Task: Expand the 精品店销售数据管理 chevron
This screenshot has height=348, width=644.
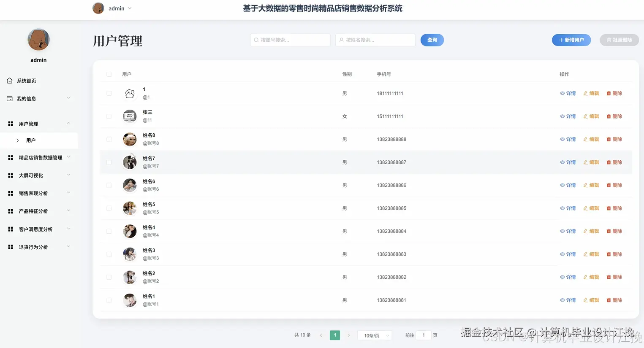Action: [x=68, y=157]
